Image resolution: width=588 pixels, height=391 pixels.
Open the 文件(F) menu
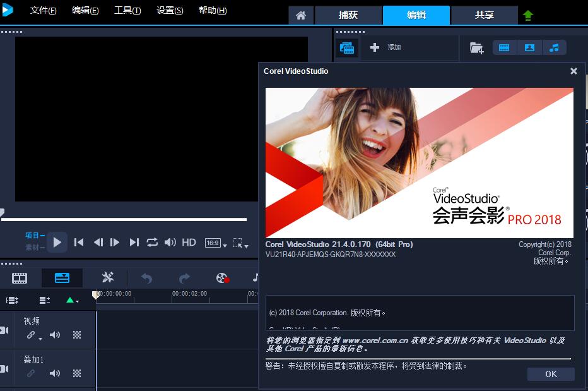tap(43, 10)
